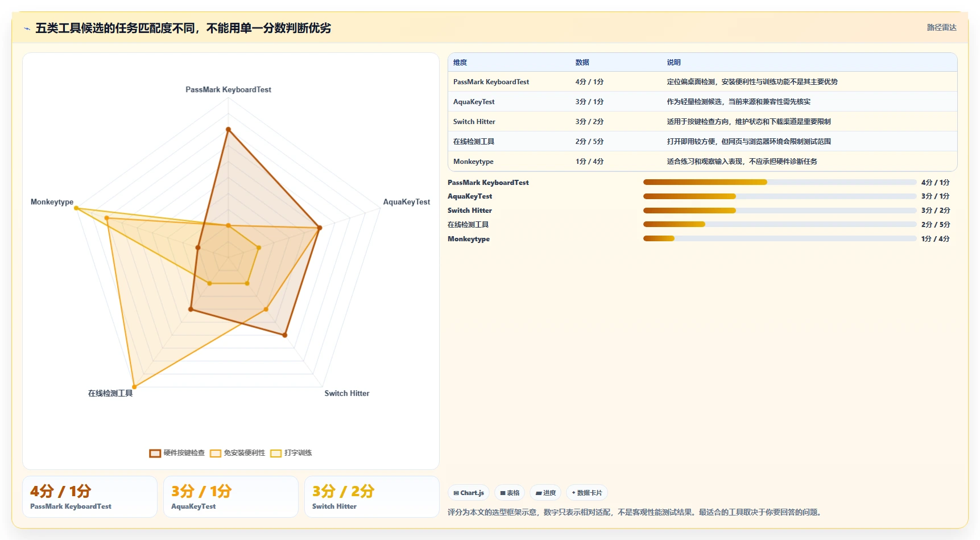
Task: Toggle the 免安装便利性 legend swatch
Action: tap(216, 453)
